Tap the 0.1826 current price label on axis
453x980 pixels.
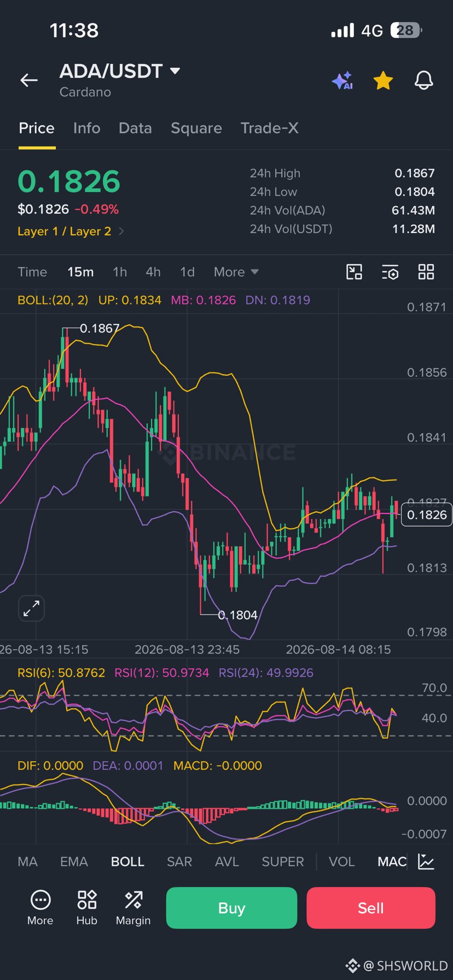[x=427, y=515]
